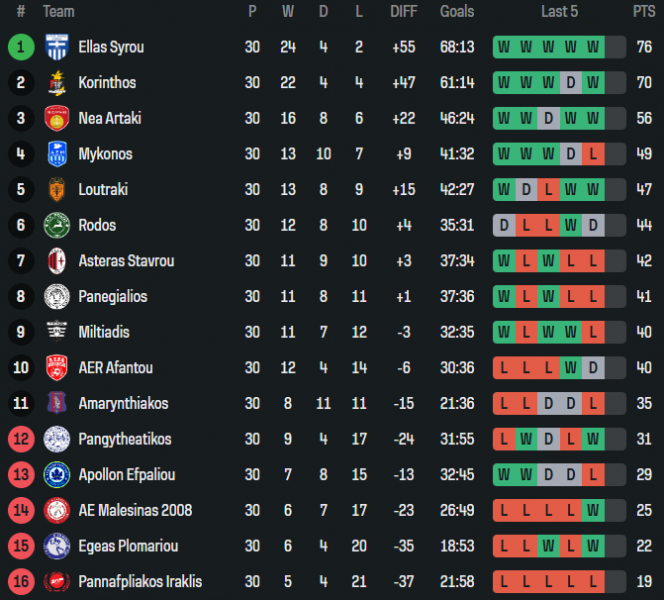Image resolution: width=664 pixels, height=600 pixels.
Task: Click the Last 5 column header
Action: pyautogui.click(x=559, y=11)
